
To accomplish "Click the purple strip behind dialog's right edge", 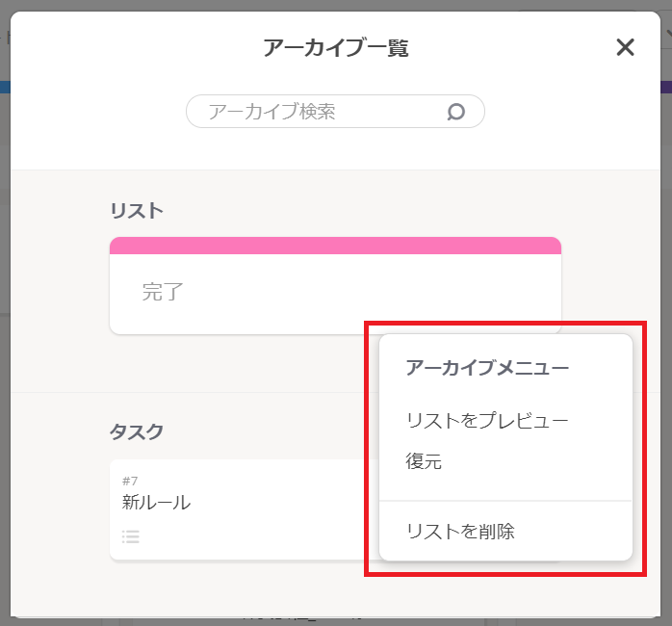I will (x=666, y=87).
